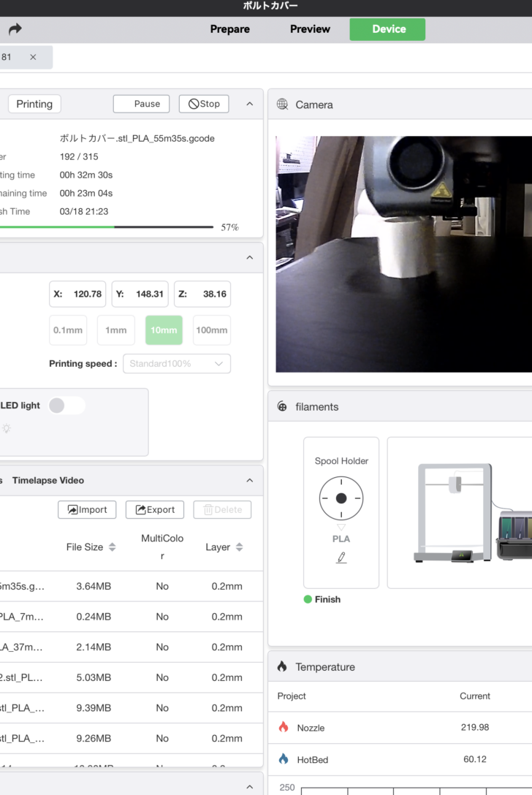The image size is (532, 795).
Task: Click the Spool Holder filament dial
Action: (341, 498)
